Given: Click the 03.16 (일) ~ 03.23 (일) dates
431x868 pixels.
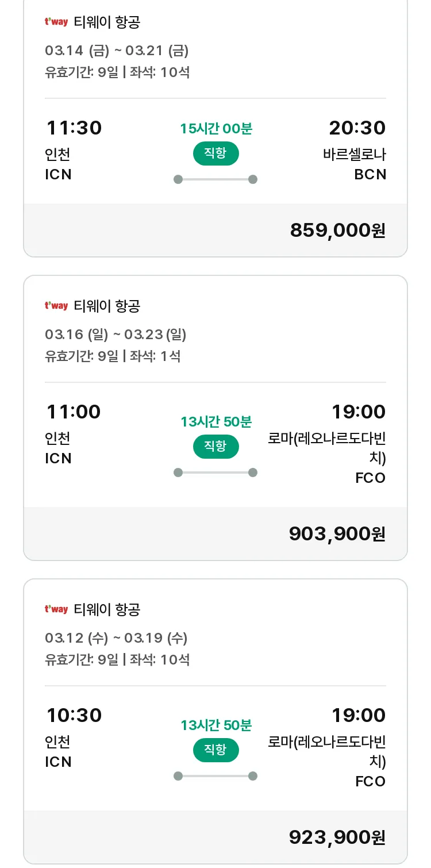Looking at the screenshot, I should pyautogui.click(x=116, y=335).
